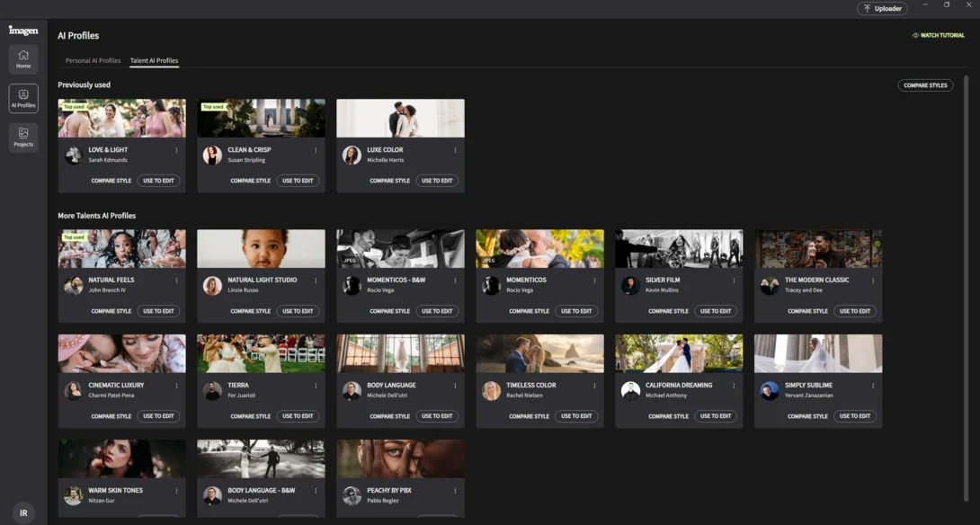The width and height of the screenshot is (980, 525).
Task: Switch to Personal AI Profiles tab
Action: (94, 60)
